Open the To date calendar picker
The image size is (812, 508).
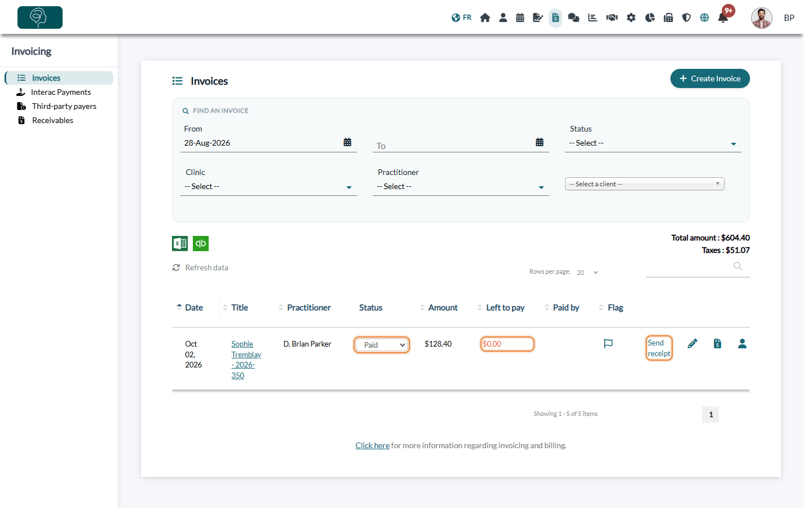(540, 142)
